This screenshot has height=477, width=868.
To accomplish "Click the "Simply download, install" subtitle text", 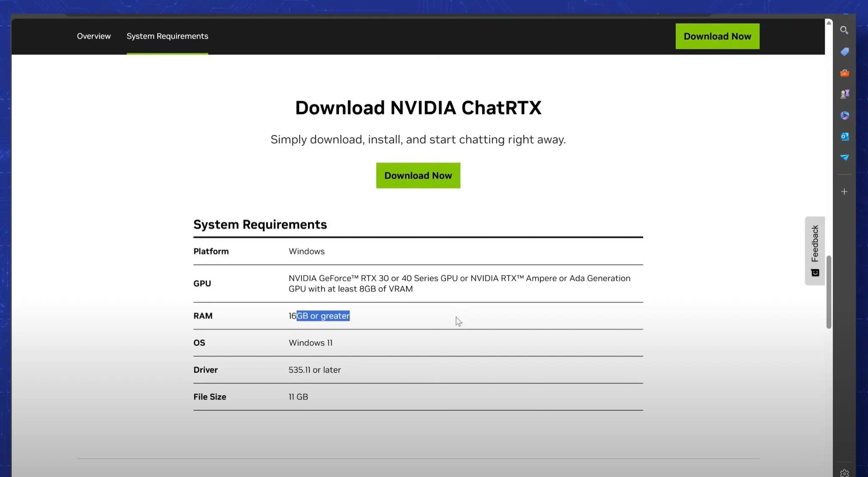I will [x=418, y=139].
